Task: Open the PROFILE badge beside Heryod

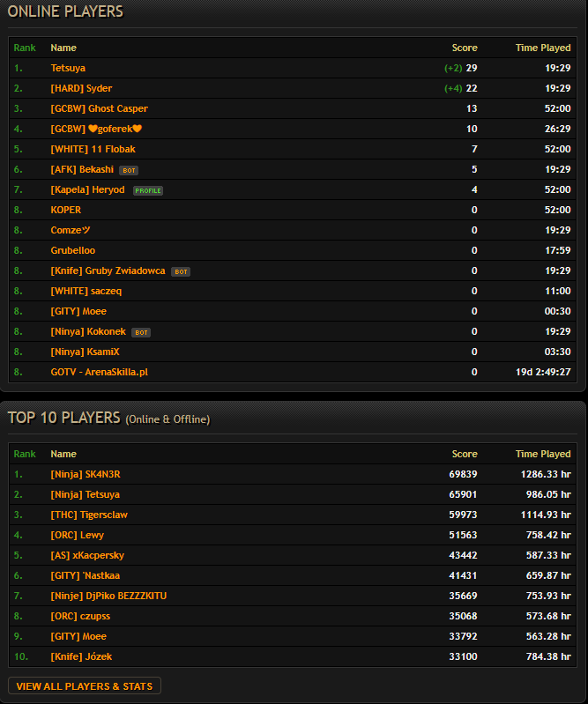Action: (x=148, y=191)
